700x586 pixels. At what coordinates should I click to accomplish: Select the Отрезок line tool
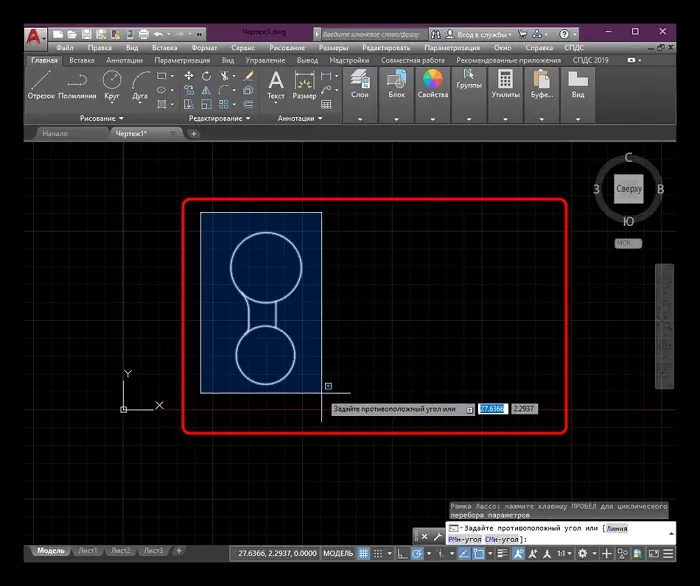point(41,85)
